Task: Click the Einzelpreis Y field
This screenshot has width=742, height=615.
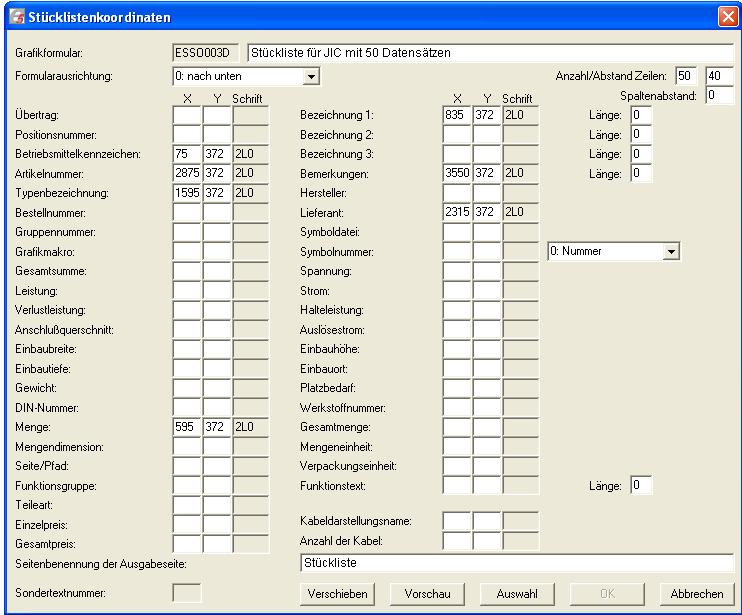Action: tap(217, 525)
